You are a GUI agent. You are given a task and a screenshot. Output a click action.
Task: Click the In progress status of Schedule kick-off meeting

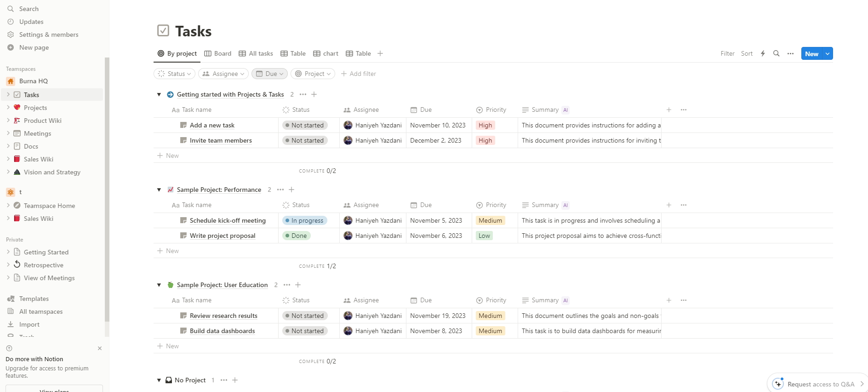(x=305, y=220)
